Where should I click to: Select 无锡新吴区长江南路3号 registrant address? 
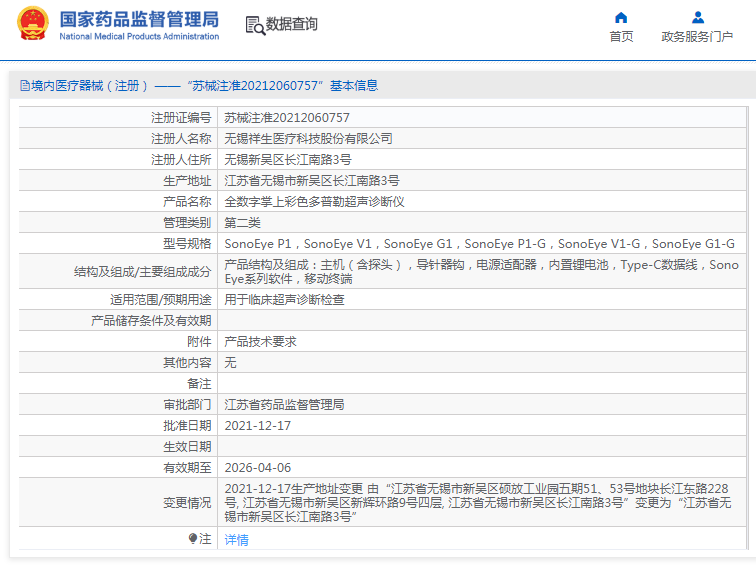tap(288, 160)
